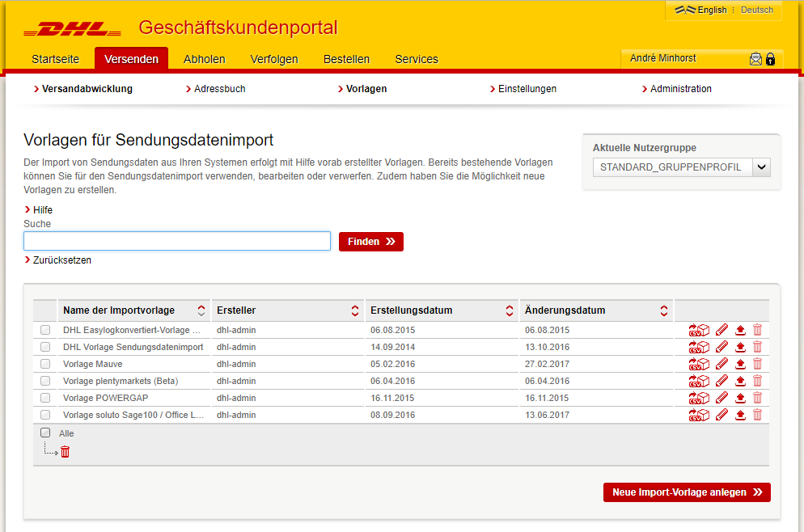
Task: Switch to the Abholen tab
Action: tap(205, 59)
